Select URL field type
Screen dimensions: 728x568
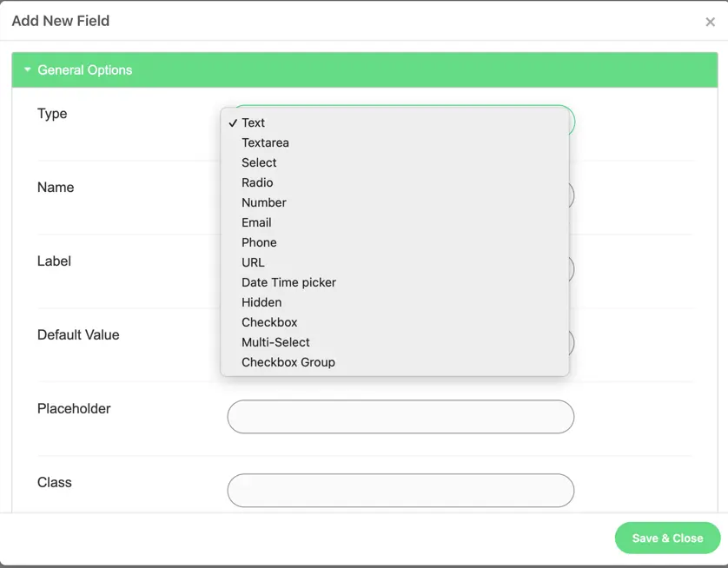pyautogui.click(x=253, y=263)
